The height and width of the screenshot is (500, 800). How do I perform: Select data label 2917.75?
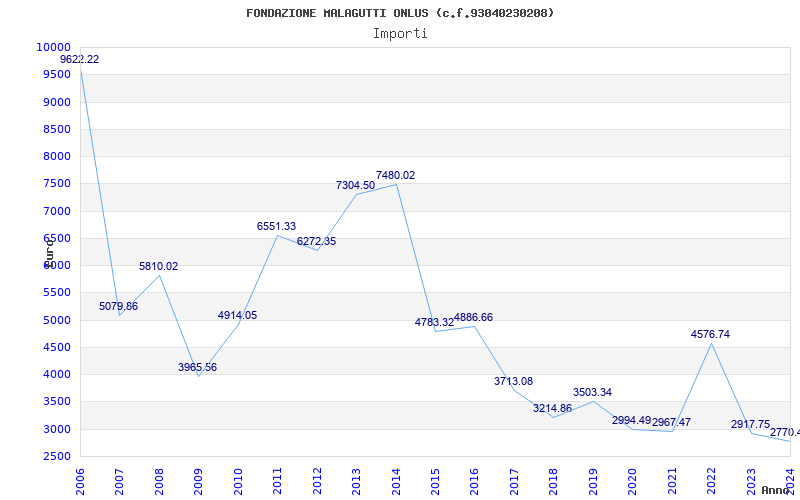pyautogui.click(x=751, y=424)
